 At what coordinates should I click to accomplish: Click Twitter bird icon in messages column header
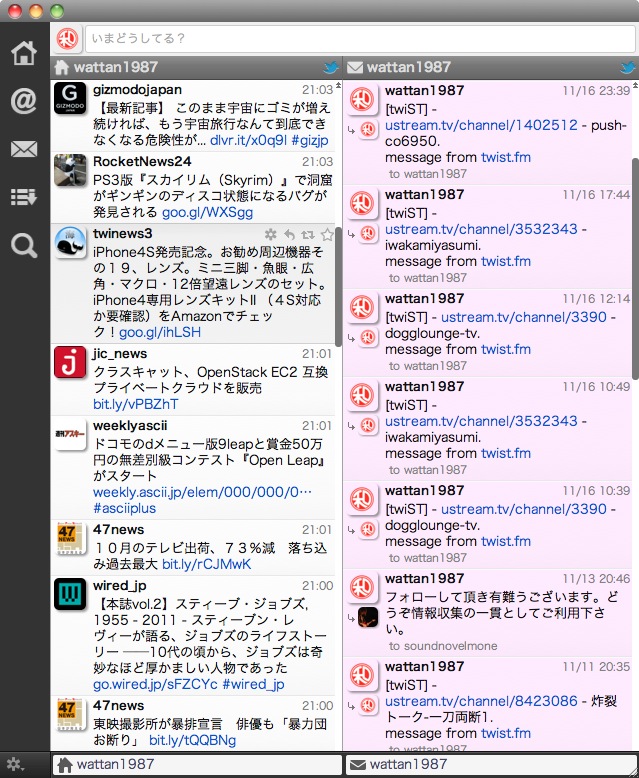629,67
